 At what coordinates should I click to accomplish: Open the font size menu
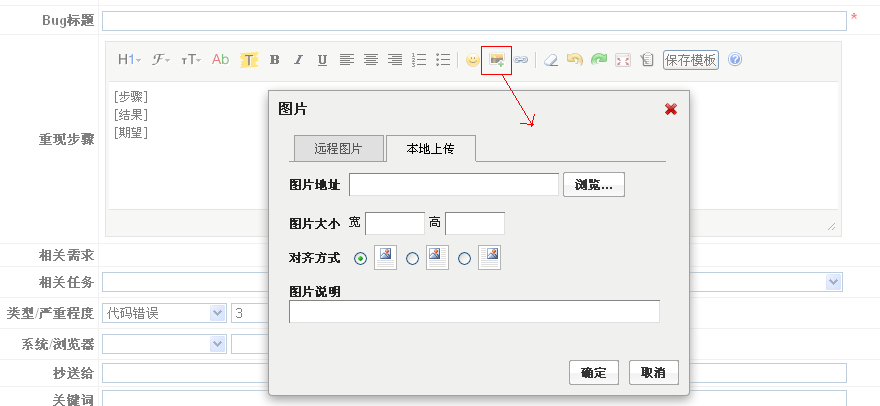(191, 60)
